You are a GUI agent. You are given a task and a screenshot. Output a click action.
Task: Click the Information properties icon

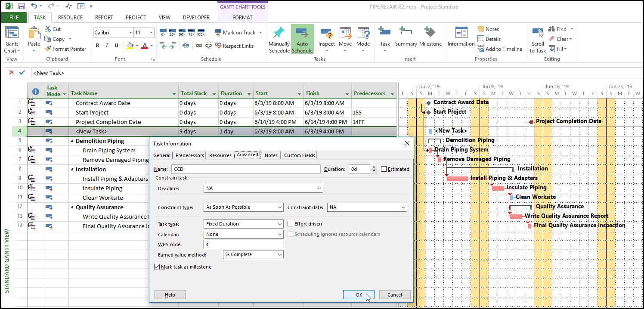pos(461,33)
